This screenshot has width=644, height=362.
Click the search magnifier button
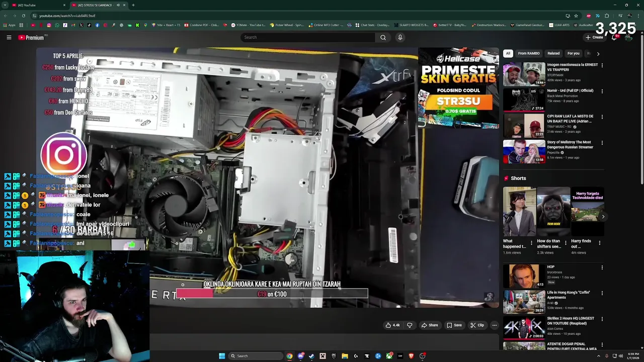tap(383, 37)
